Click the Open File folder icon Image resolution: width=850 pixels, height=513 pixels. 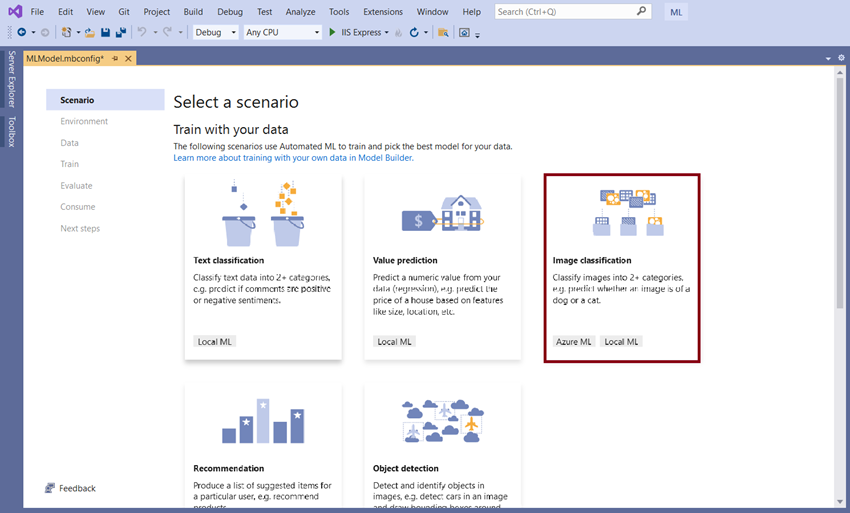(x=90, y=33)
